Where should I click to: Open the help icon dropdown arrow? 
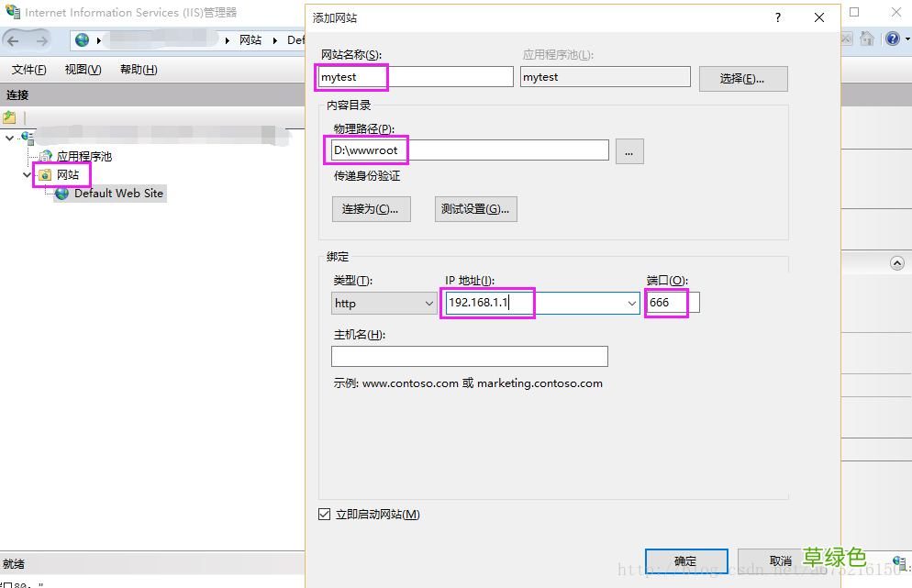tap(907, 39)
